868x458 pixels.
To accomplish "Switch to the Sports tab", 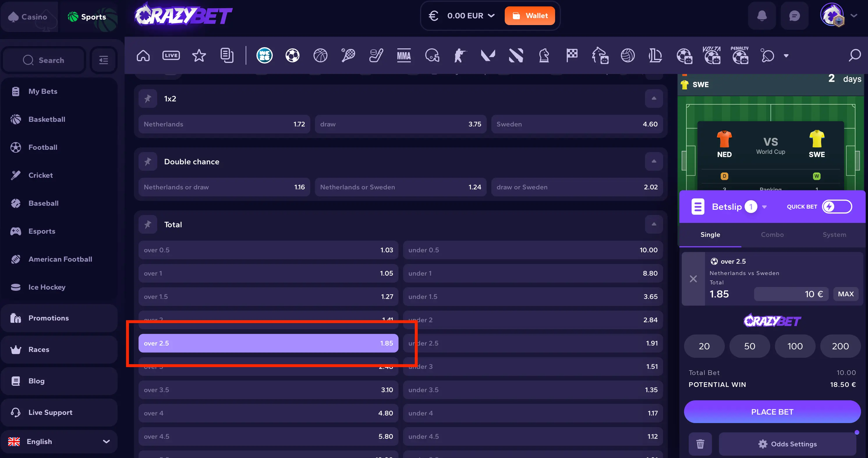I will coord(88,17).
